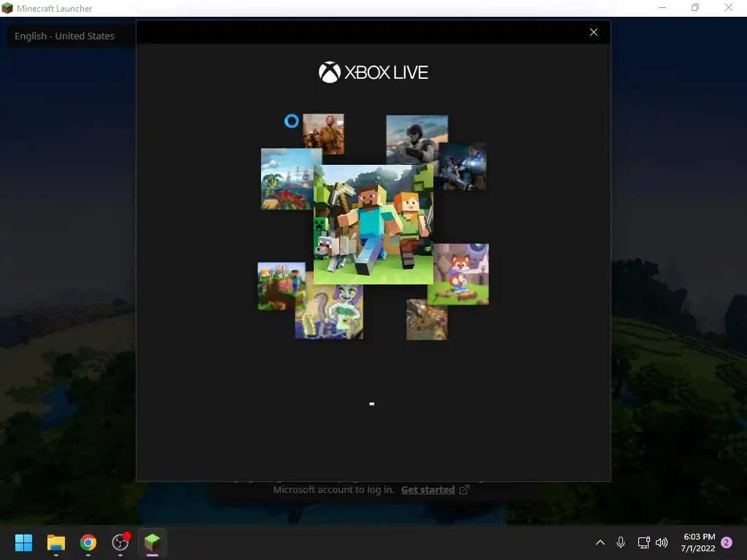Viewport: 747px width, 560px height.
Task: Show hidden system tray icons
Action: click(600, 542)
